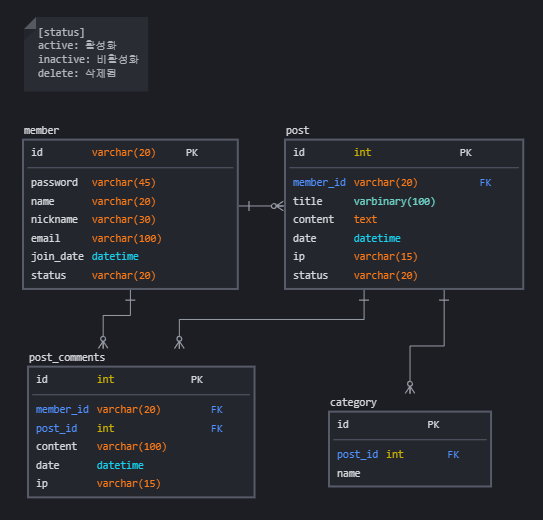543x520 pixels.
Task: Select member_id column in post table
Action: point(319,182)
